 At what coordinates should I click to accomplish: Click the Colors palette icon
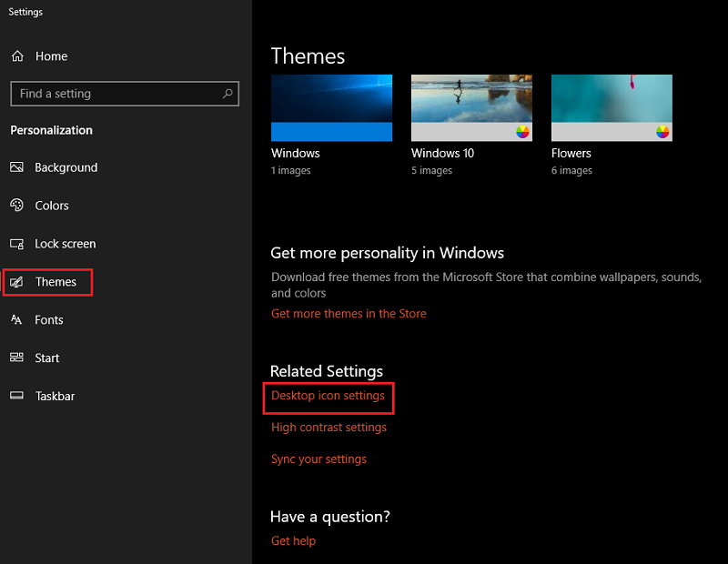pos(16,206)
